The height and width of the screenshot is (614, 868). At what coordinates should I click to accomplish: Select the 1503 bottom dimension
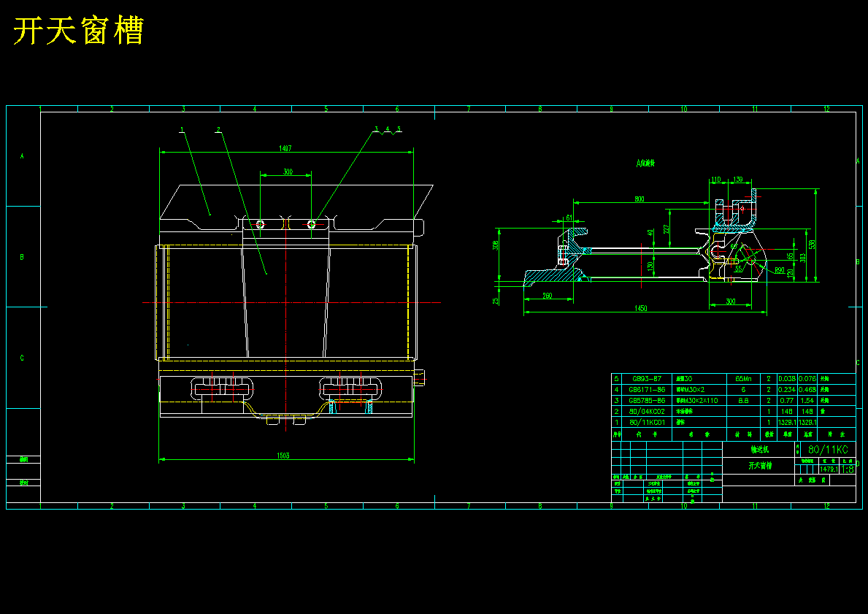pyautogui.click(x=283, y=456)
